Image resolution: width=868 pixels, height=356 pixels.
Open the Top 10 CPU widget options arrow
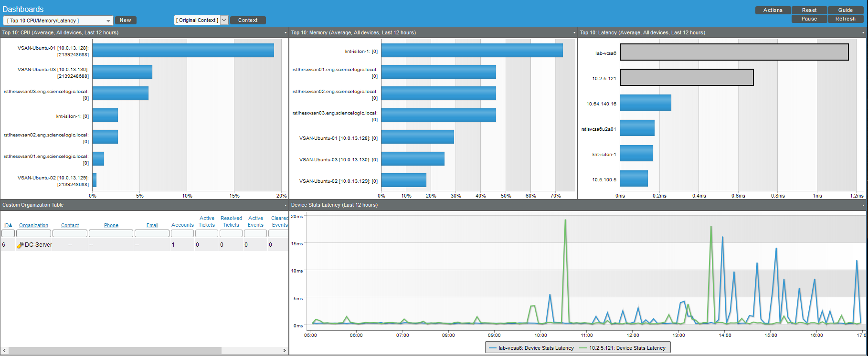(x=286, y=33)
